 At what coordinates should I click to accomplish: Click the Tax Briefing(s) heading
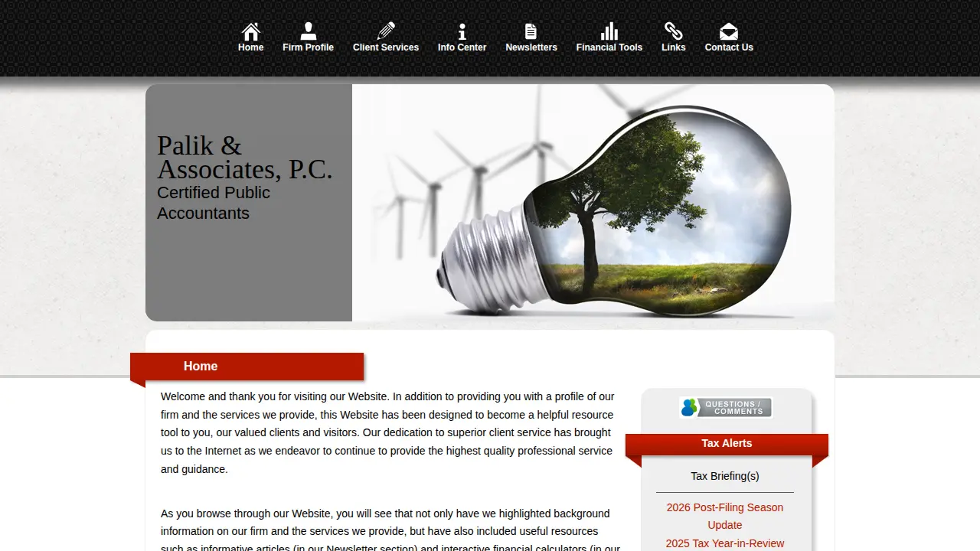tap(725, 476)
